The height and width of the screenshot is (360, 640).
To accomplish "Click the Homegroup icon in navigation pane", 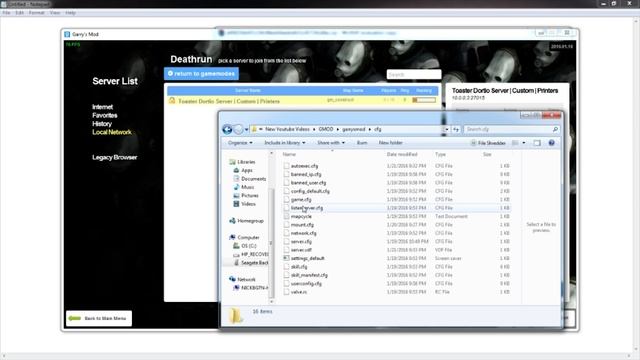I will tap(232, 221).
